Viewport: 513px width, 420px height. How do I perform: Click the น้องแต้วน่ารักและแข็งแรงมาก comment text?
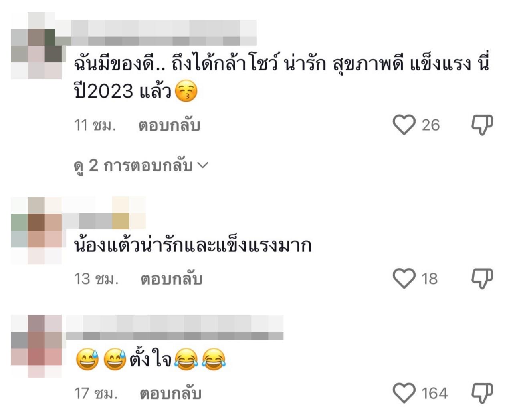[193, 245]
